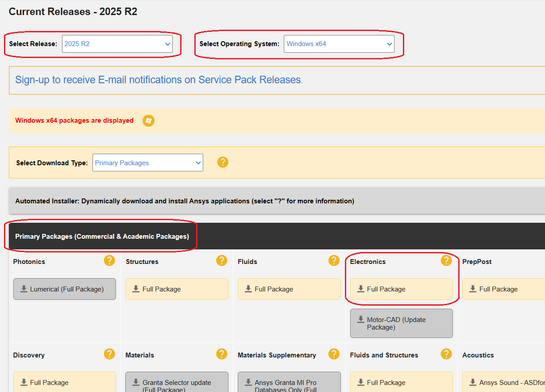Click the question mark beside Structures

tap(222, 261)
